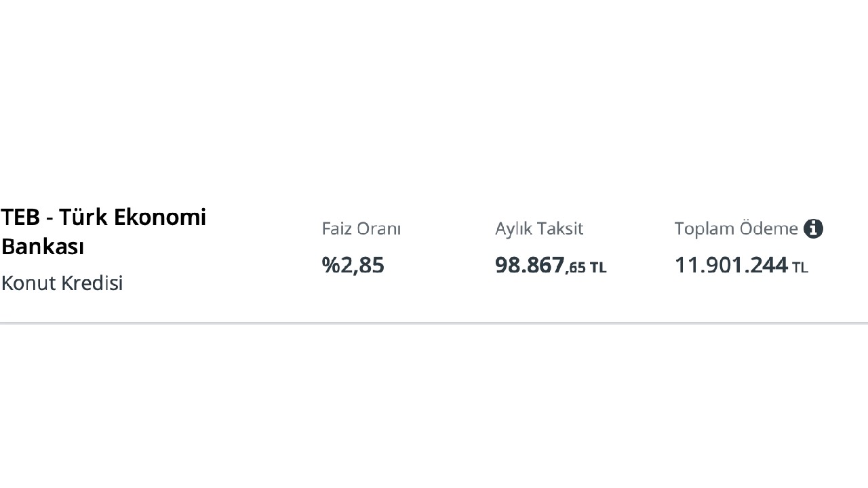
Task: Click the horizontal divider line below the row
Action: tap(434, 323)
